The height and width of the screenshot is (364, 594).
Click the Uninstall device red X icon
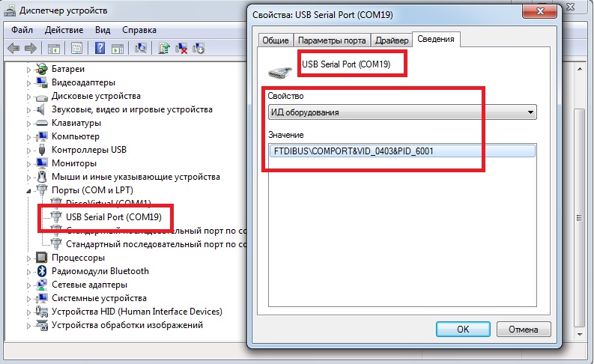coord(181,48)
